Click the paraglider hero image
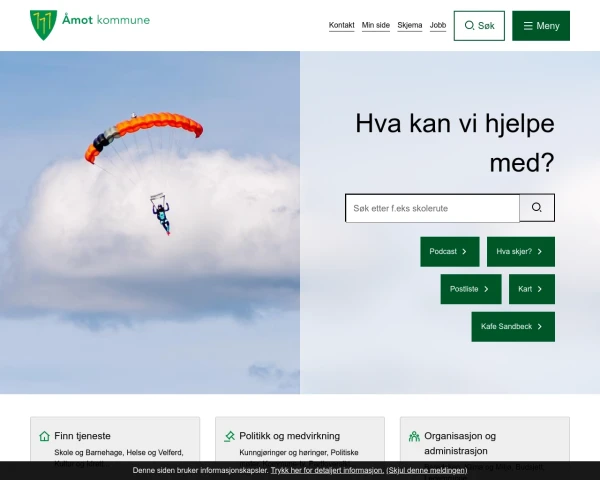Viewport: 600px width, 480px height. click(x=150, y=222)
